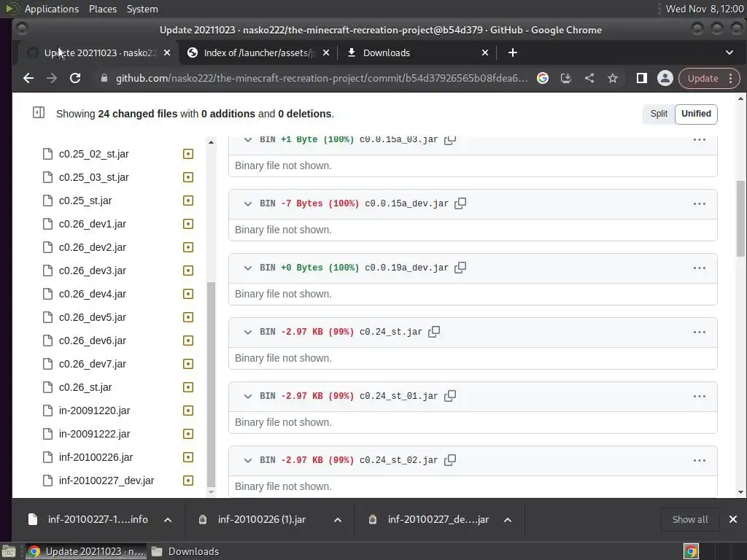Collapse the c0.24_st.jar diff
The height and width of the screenshot is (560, 747).
coord(248,332)
